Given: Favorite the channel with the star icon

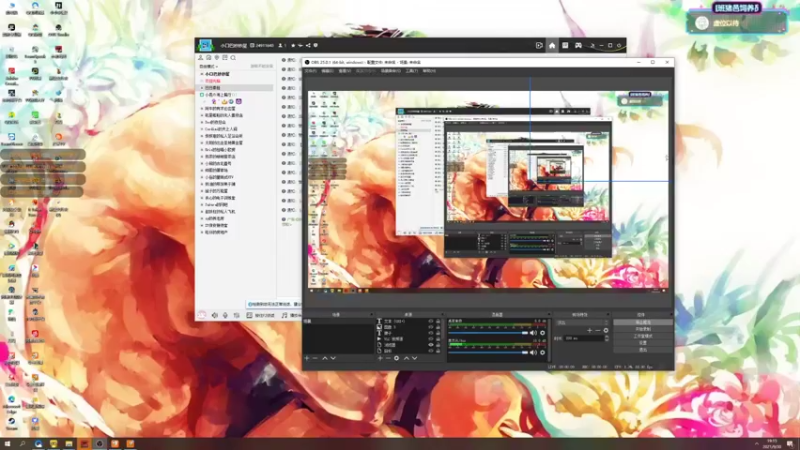Looking at the screenshot, I should click(x=293, y=45).
